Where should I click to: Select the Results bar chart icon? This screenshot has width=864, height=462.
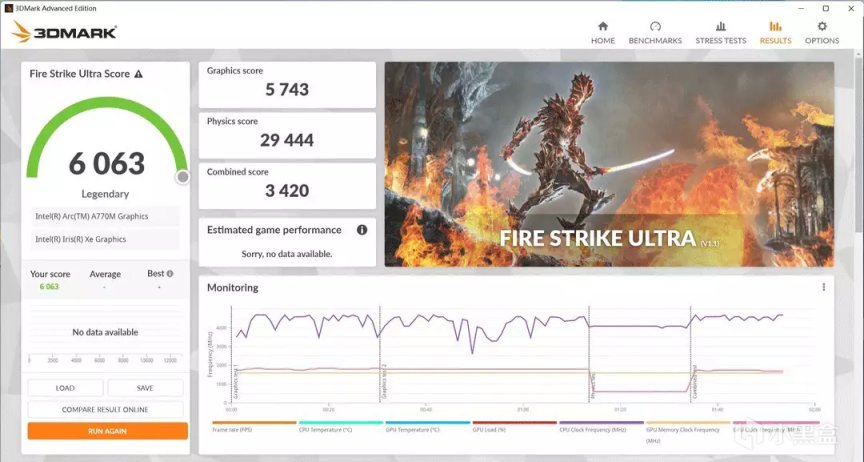coord(775,26)
